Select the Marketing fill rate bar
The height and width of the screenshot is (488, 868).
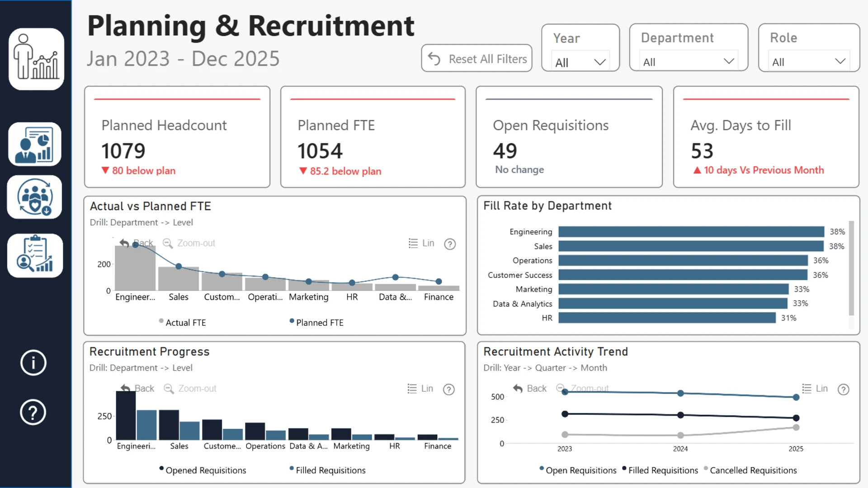pyautogui.click(x=674, y=289)
